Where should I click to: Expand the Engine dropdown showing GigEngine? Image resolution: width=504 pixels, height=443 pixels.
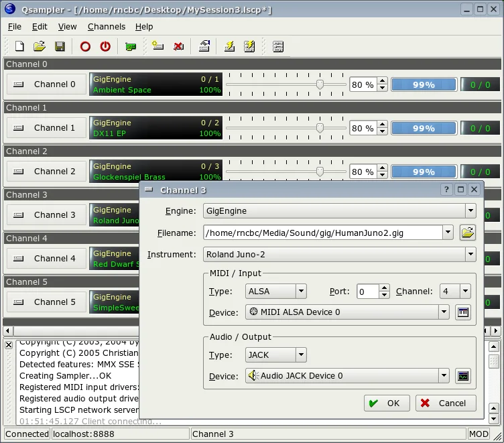tap(339, 211)
